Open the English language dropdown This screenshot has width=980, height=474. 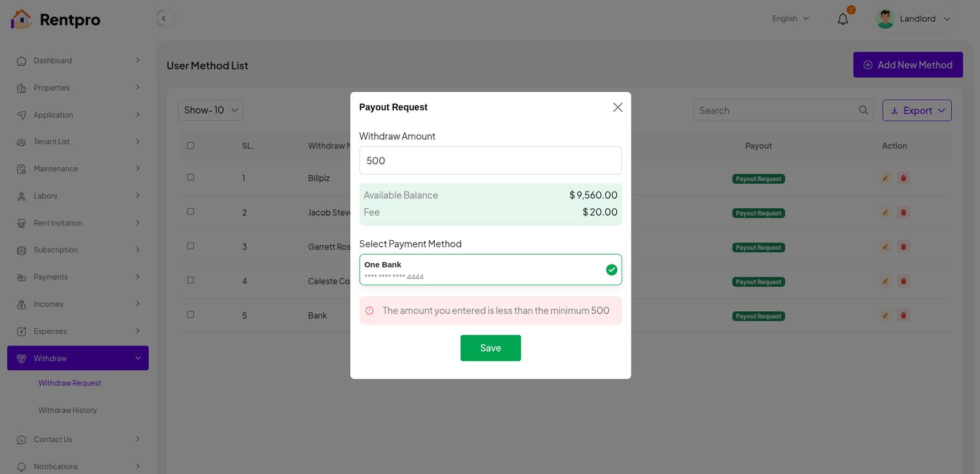790,18
